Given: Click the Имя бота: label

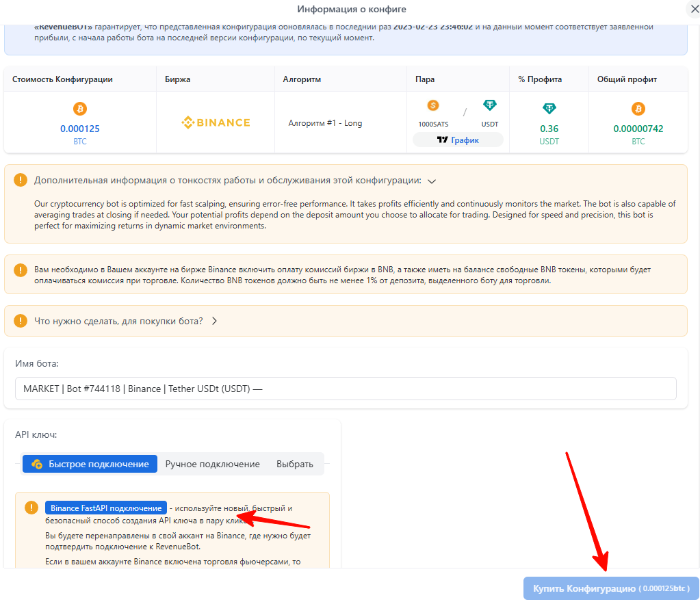Looking at the screenshot, I should pos(36,363).
